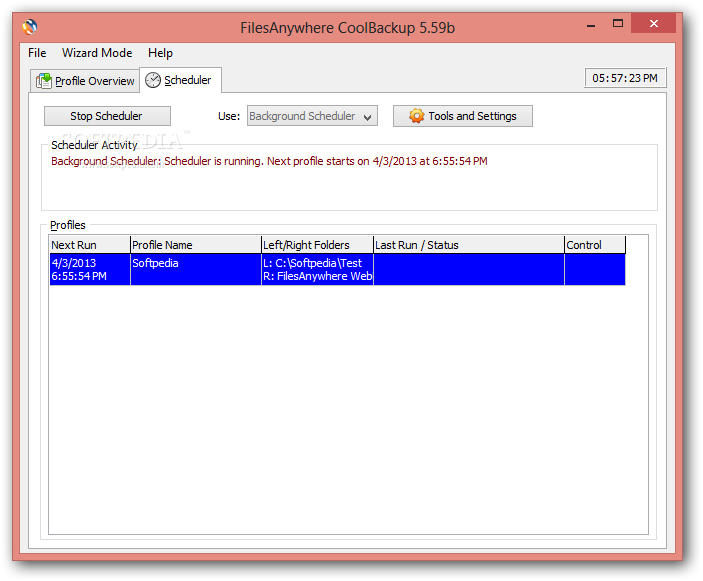Click the scheduler is running status message
Image resolution: width=703 pixels, height=581 pixels.
tap(269, 161)
